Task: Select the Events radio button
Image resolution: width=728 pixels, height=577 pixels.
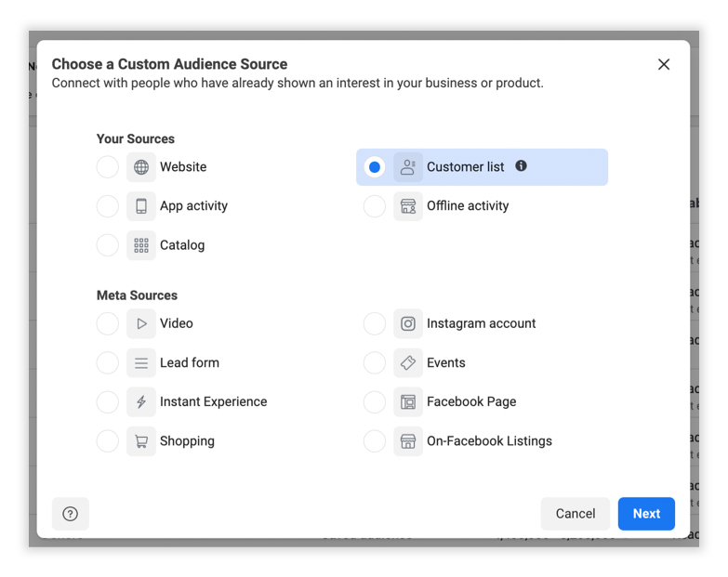Action: 374,362
